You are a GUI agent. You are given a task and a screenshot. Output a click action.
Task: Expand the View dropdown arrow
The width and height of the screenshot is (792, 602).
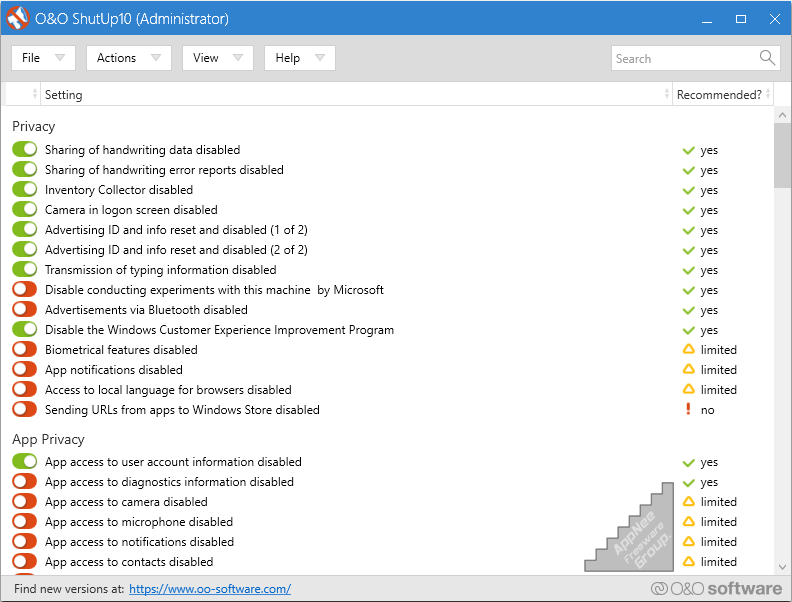point(238,58)
